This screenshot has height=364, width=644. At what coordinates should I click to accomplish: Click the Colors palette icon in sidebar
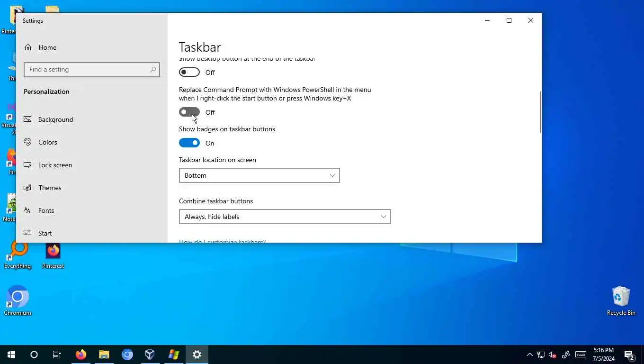click(x=28, y=142)
